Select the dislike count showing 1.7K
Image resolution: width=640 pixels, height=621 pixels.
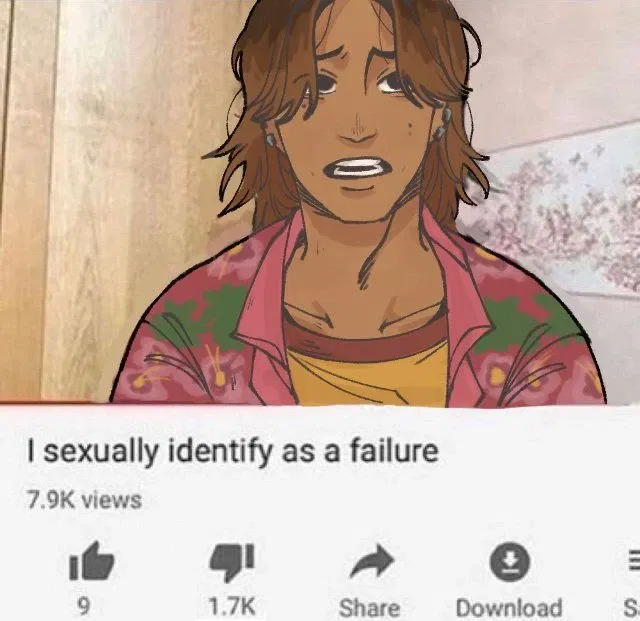pos(232,607)
